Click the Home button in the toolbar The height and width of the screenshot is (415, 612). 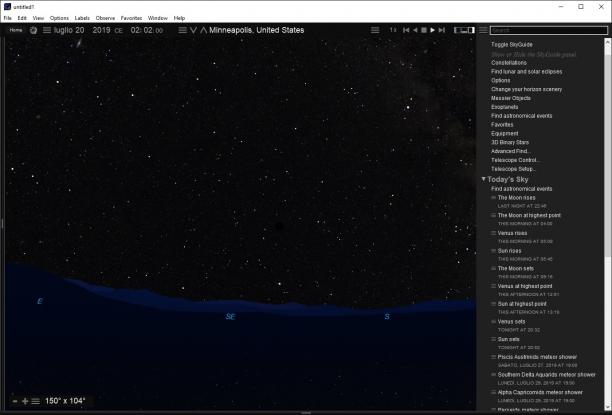click(x=16, y=30)
